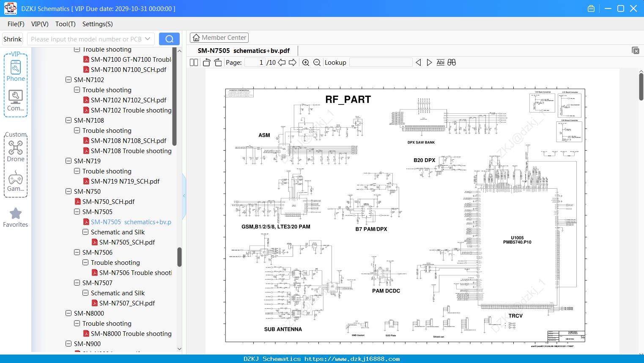Image resolution: width=644 pixels, height=363 pixels.
Task: Toggle the two-page split view icon
Action: click(x=194, y=63)
